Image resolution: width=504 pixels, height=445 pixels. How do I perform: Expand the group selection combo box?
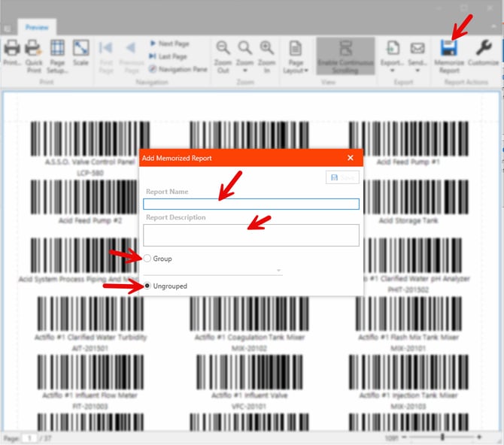[x=278, y=271]
